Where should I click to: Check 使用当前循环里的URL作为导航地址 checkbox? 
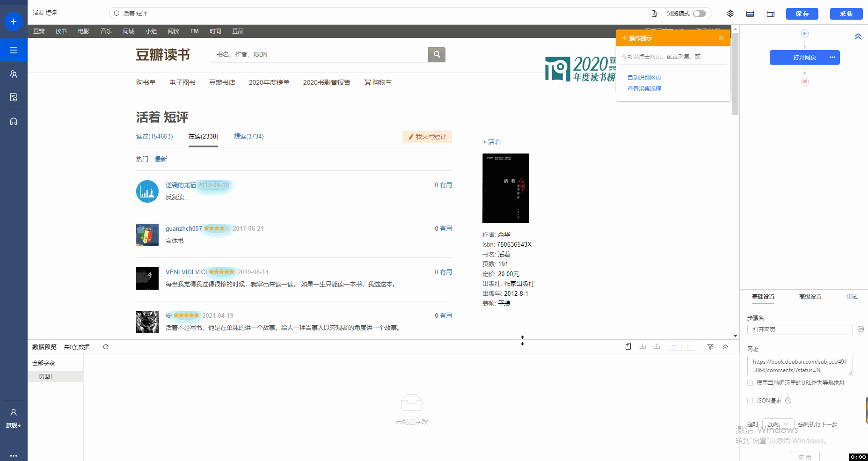point(750,383)
